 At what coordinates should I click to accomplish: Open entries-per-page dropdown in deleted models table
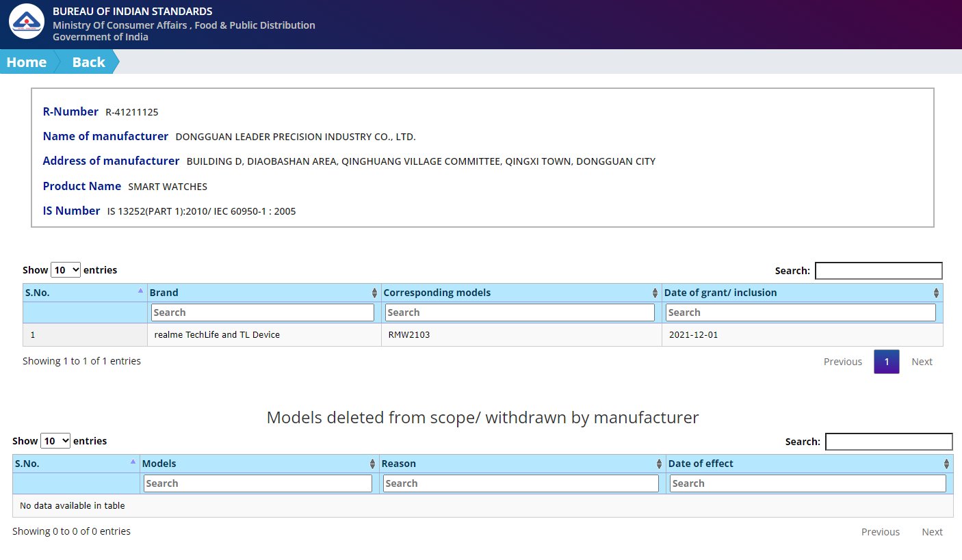(x=55, y=441)
